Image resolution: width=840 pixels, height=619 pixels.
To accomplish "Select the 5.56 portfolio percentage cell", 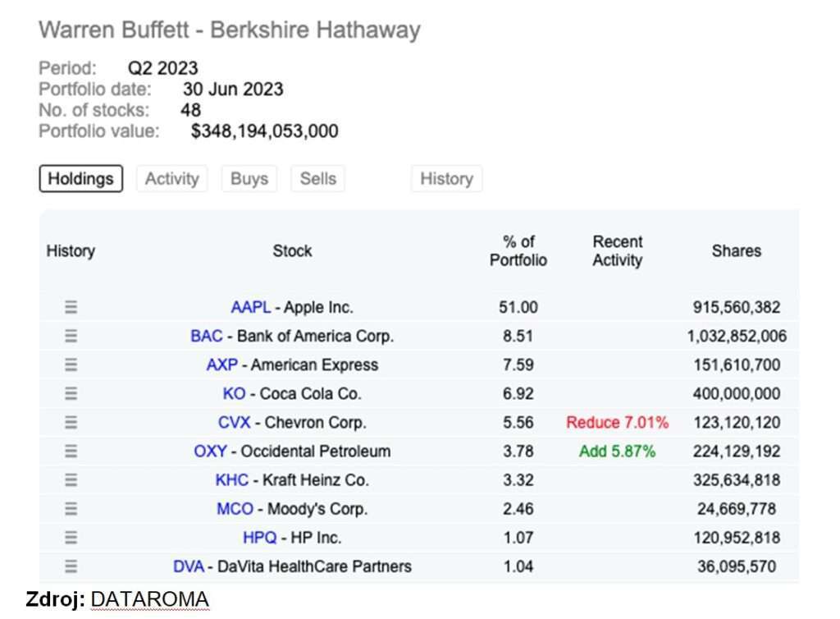I will click(518, 422).
